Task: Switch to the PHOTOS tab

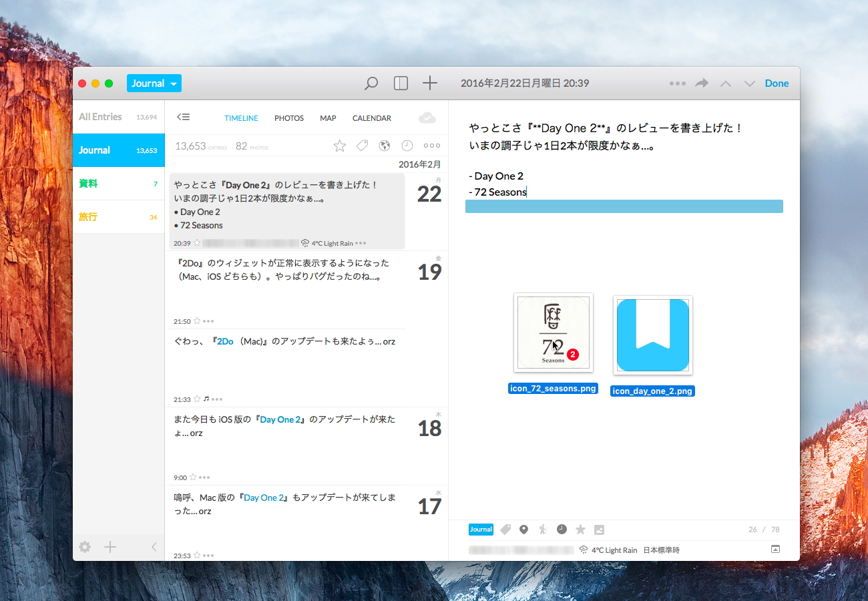Action: click(289, 118)
